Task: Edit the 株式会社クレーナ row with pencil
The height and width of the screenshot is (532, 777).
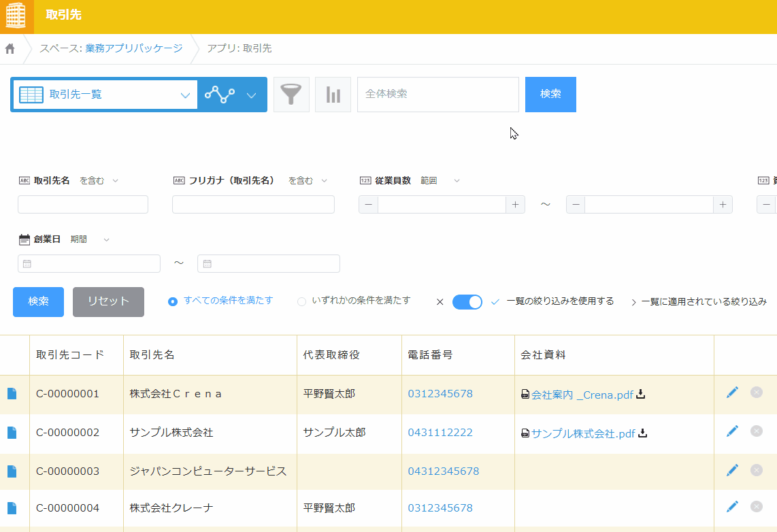Action: tap(732, 506)
